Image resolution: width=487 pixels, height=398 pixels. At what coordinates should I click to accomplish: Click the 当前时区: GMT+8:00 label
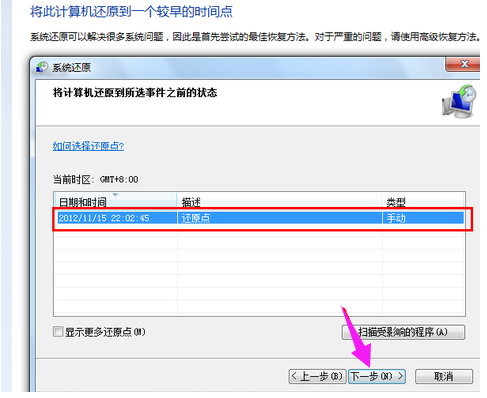pyautogui.click(x=96, y=179)
